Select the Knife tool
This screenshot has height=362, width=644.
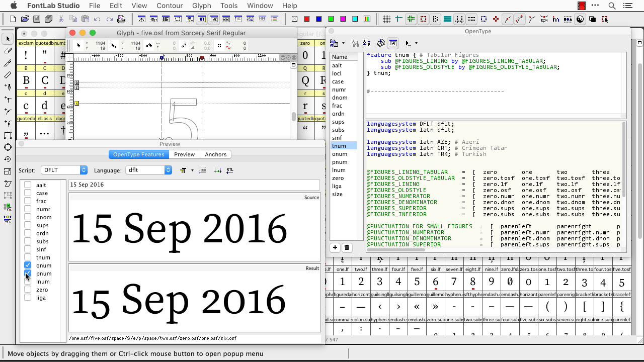8,63
